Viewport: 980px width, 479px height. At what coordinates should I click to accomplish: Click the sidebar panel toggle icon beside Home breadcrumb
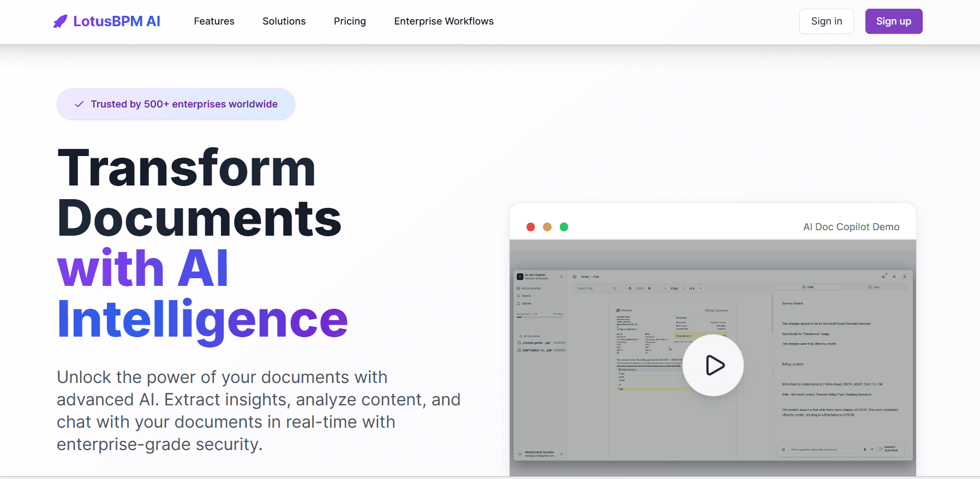(x=575, y=277)
